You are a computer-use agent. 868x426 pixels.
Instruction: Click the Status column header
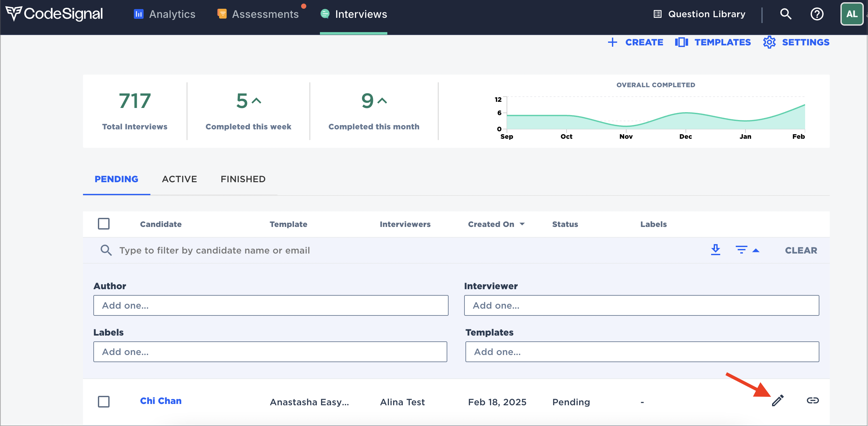[565, 224]
